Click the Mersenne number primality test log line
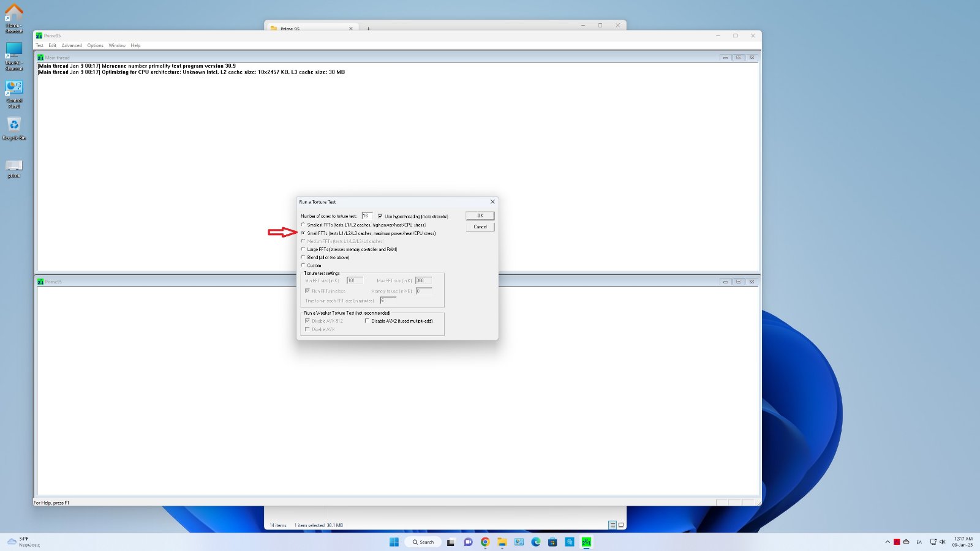This screenshot has width=980, height=551. click(137, 66)
